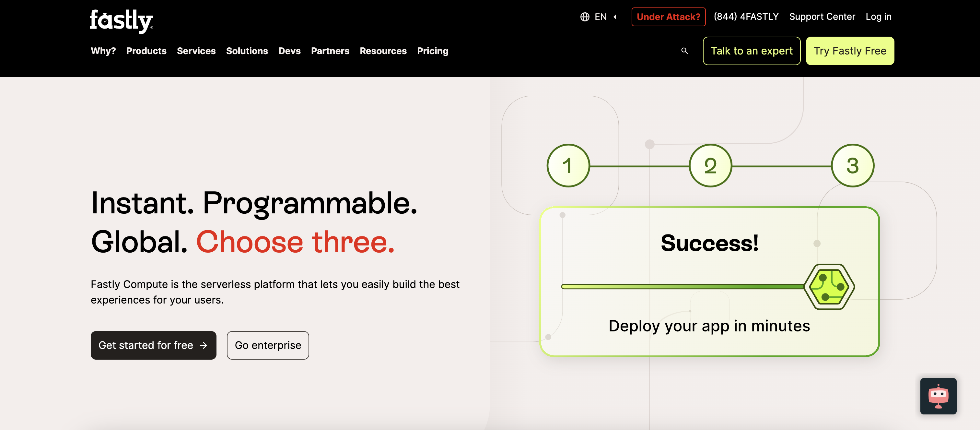
Task: Open the Partners menu
Action: click(x=330, y=51)
